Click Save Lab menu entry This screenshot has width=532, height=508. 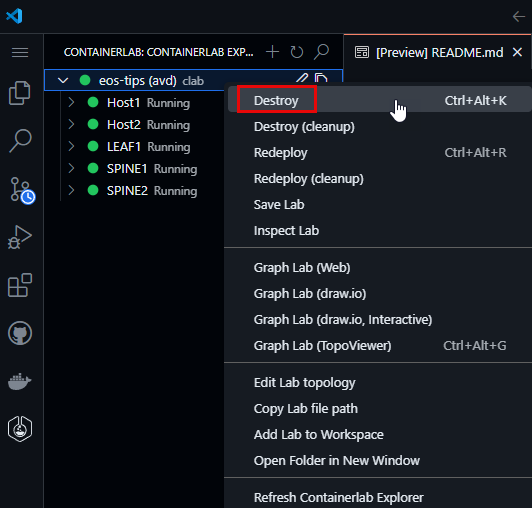(x=379, y=205)
